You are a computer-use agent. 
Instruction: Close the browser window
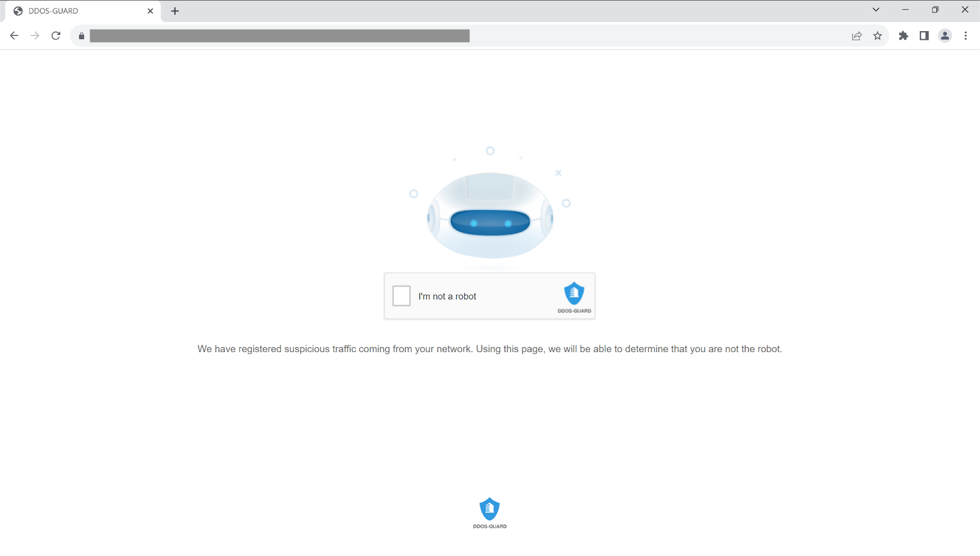965,10
